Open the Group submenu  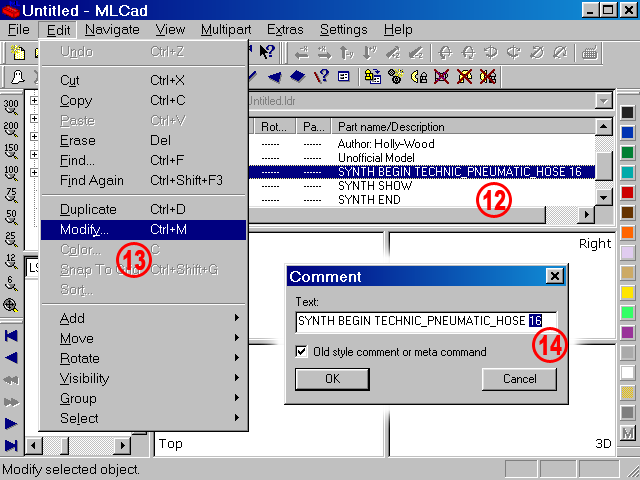[x=144, y=398]
